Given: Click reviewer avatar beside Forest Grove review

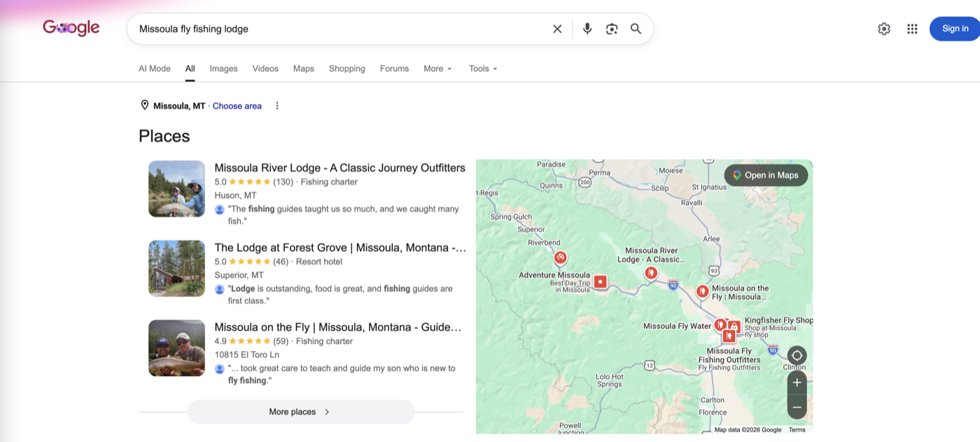Looking at the screenshot, I should 220,289.
